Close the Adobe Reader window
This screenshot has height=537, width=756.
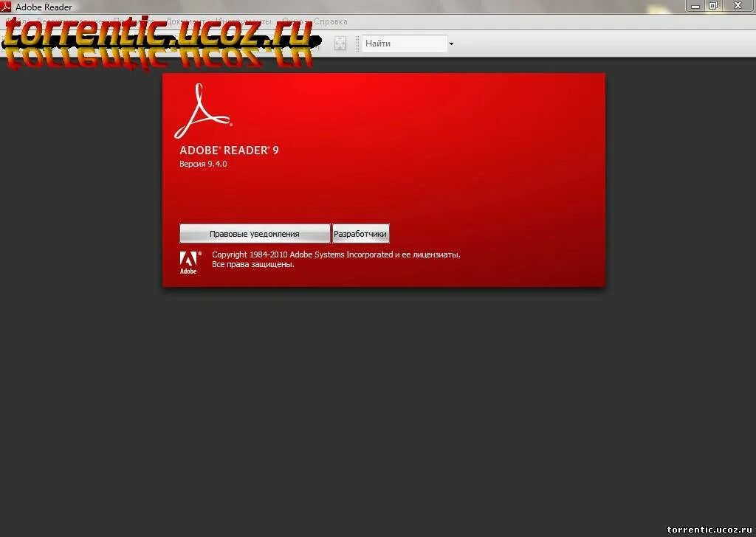pos(738,6)
